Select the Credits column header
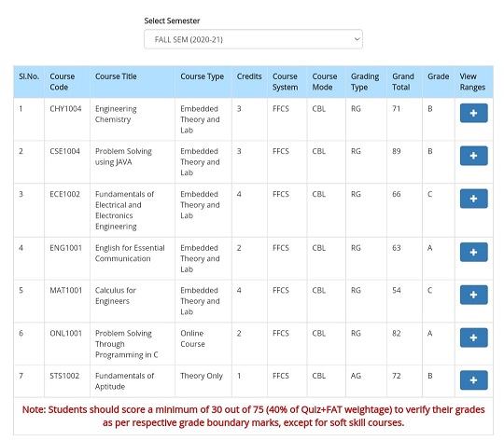Viewport: 504px width, 441px height. [249, 76]
